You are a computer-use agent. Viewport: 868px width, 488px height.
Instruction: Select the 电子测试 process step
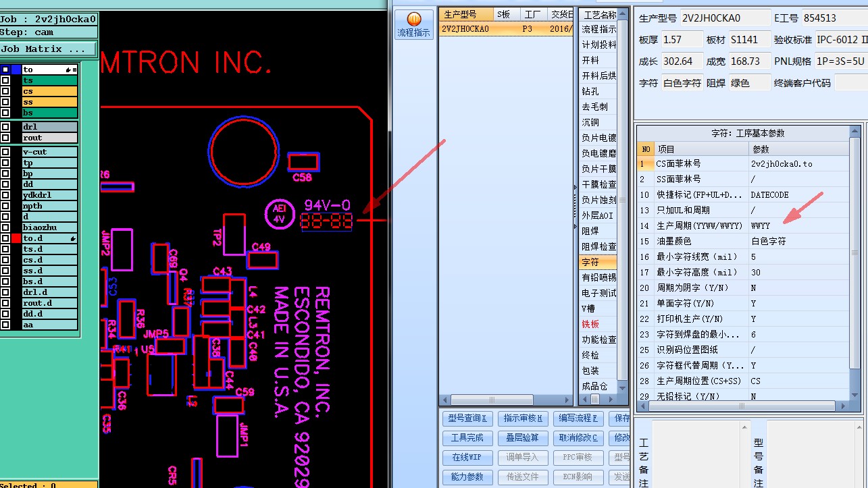pyautogui.click(x=598, y=293)
